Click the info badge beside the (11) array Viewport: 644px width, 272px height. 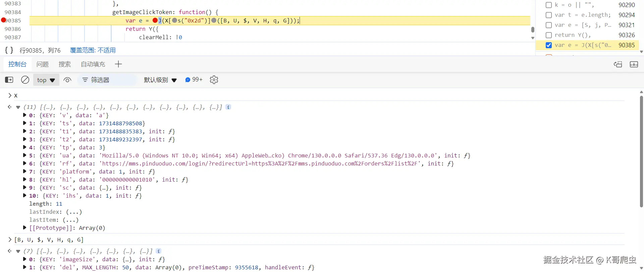228,107
